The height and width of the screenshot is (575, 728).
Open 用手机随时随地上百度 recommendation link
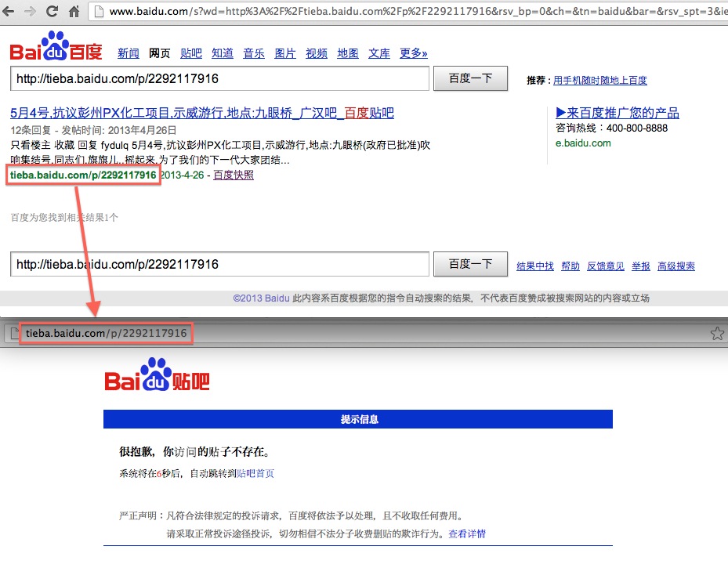(x=599, y=80)
